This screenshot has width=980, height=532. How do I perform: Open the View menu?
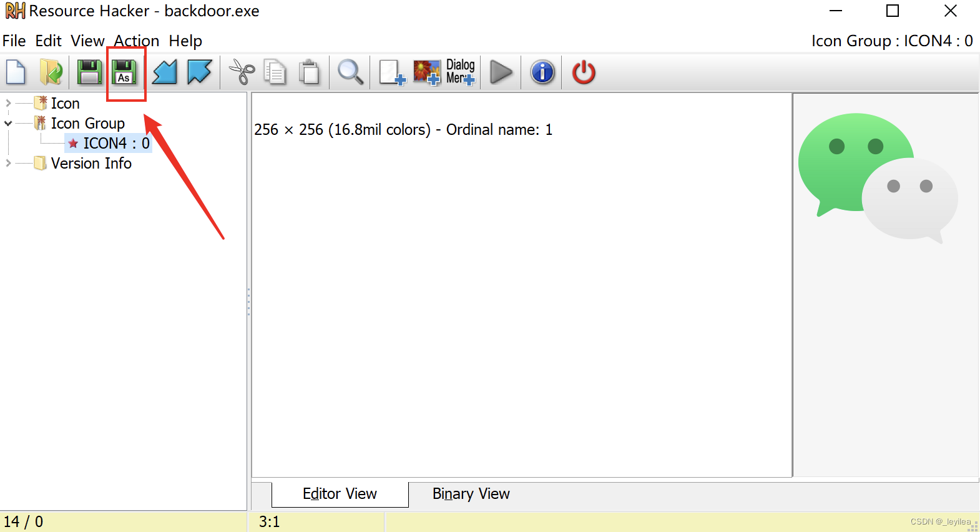coord(87,41)
